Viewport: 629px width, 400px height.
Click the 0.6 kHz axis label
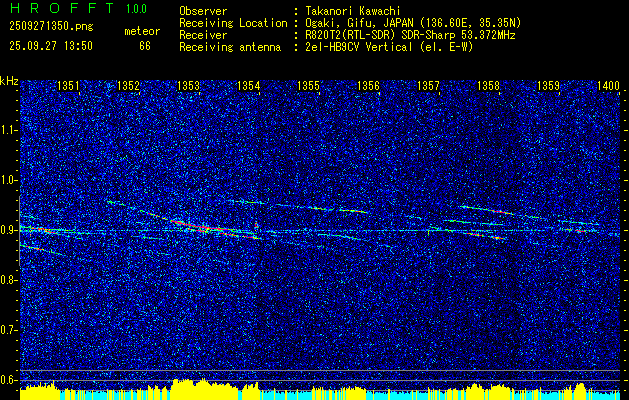coord(8,380)
